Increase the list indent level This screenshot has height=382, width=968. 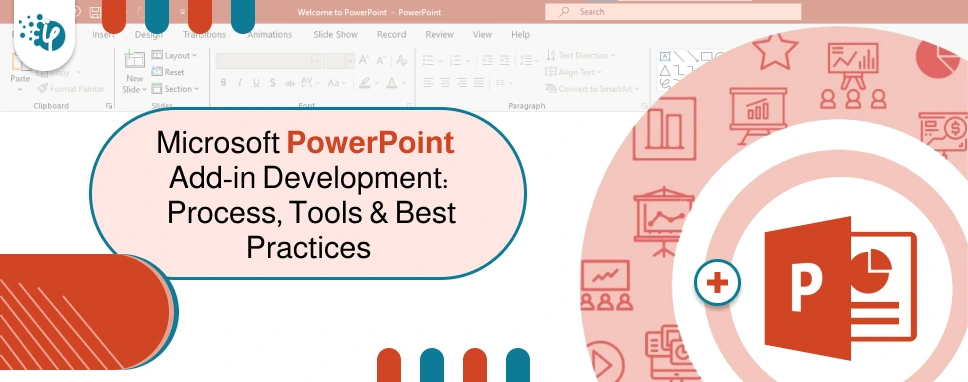tap(504, 60)
